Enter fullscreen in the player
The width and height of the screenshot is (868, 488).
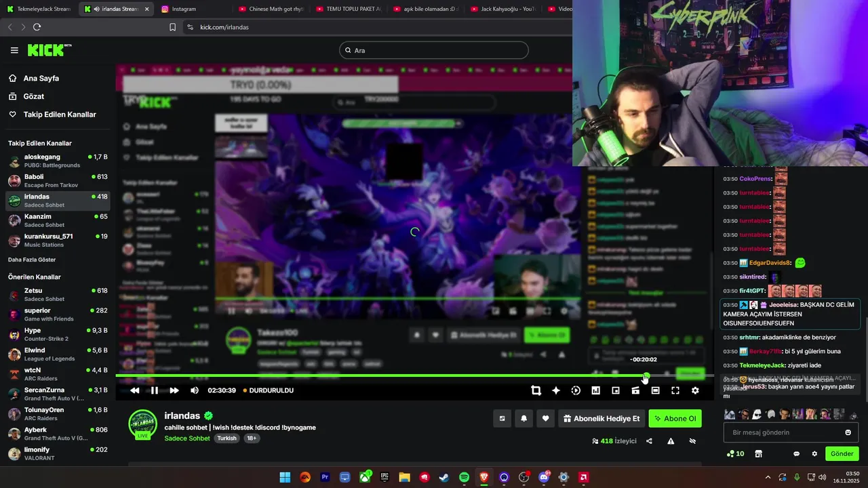[x=675, y=390]
